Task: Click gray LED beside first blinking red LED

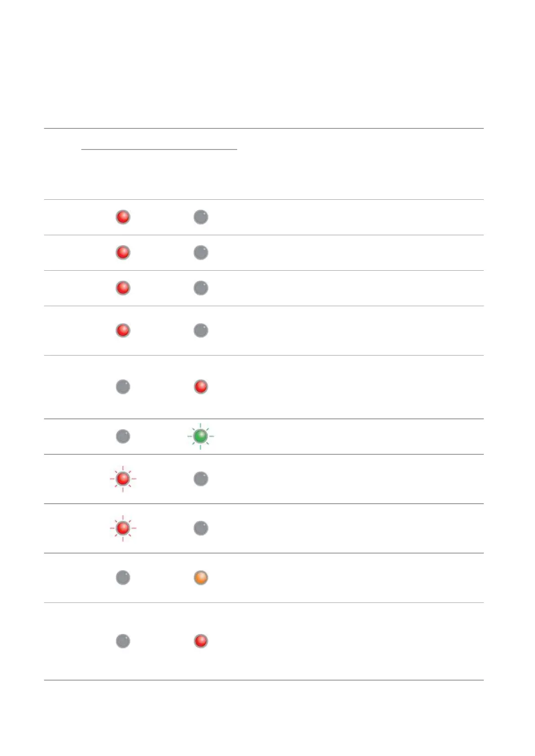Action: pos(201,479)
